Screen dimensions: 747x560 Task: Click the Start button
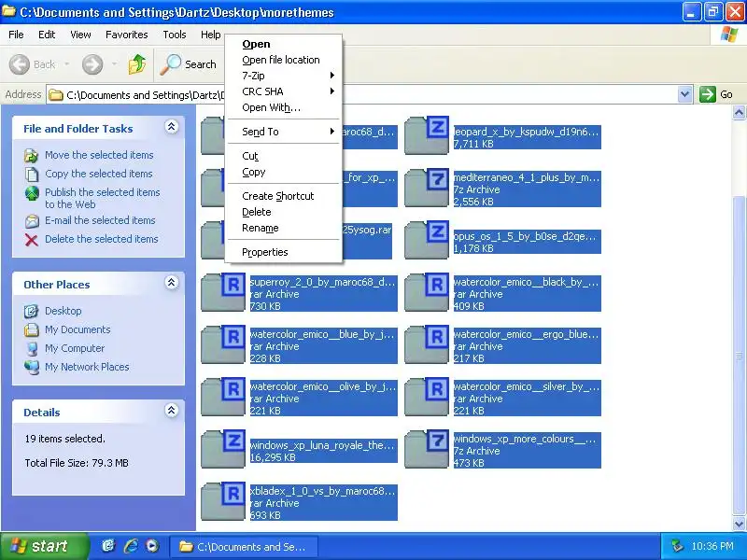(44, 546)
